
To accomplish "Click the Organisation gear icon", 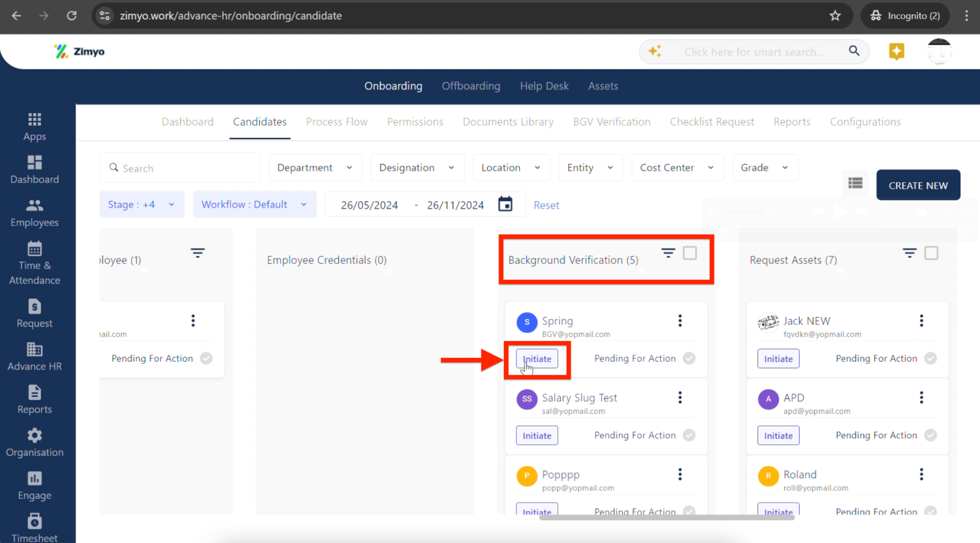I will (x=34, y=435).
